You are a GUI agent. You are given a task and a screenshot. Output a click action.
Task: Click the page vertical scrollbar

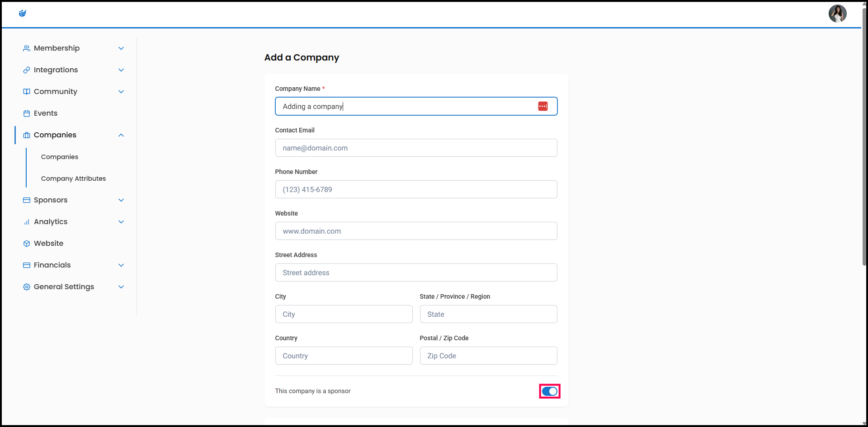(x=864, y=136)
